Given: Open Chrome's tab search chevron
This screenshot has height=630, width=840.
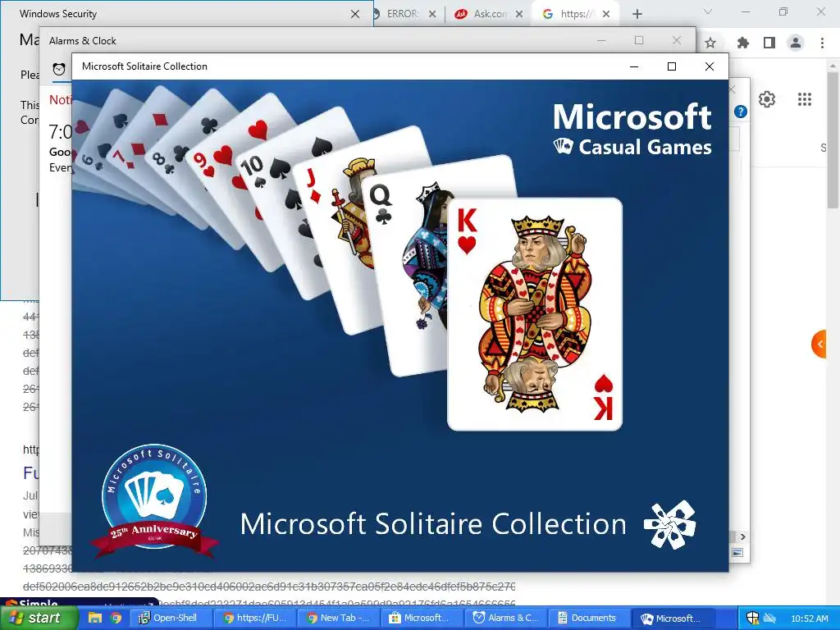Looking at the screenshot, I should point(708,11).
